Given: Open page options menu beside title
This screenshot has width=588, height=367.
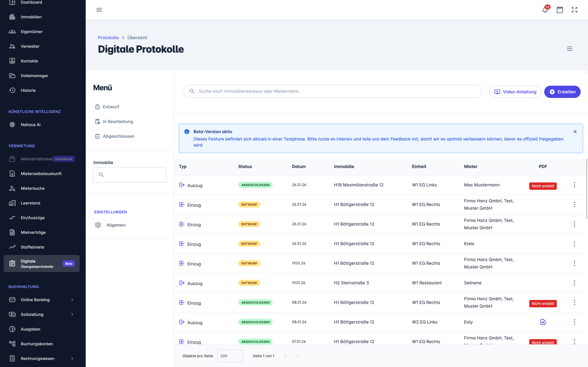Looking at the screenshot, I should pyautogui.click(x=570, y=49).
